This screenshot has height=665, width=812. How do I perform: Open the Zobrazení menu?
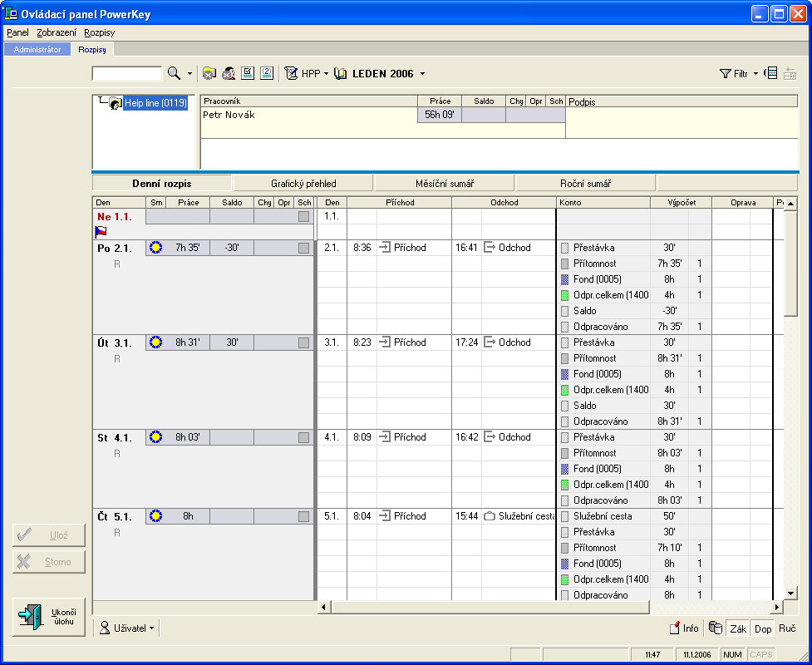(x=57, y=32)
